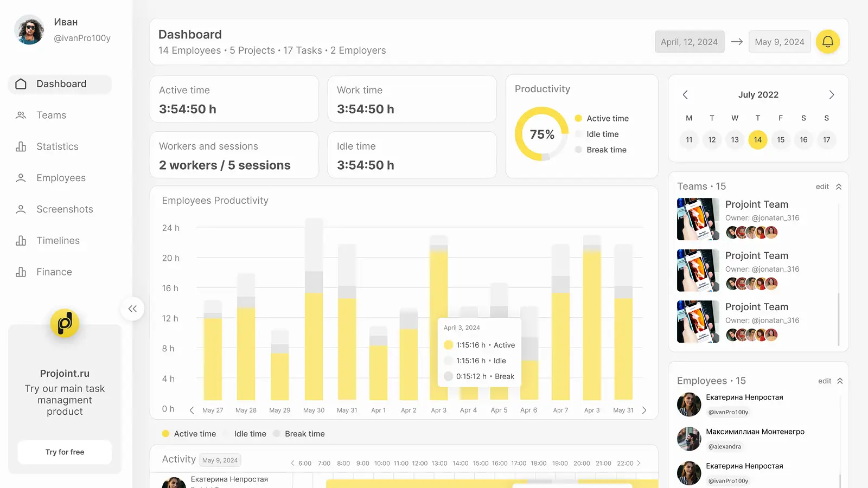
Task: Collapse the Teams panel
Action: [839, 187]
